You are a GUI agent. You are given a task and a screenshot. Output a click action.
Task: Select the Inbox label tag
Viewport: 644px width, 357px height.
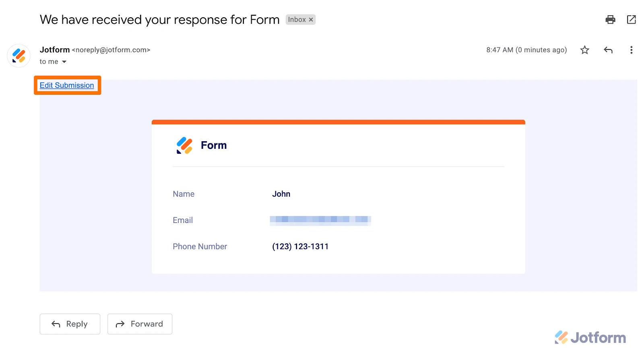click(x=297, y=19)
